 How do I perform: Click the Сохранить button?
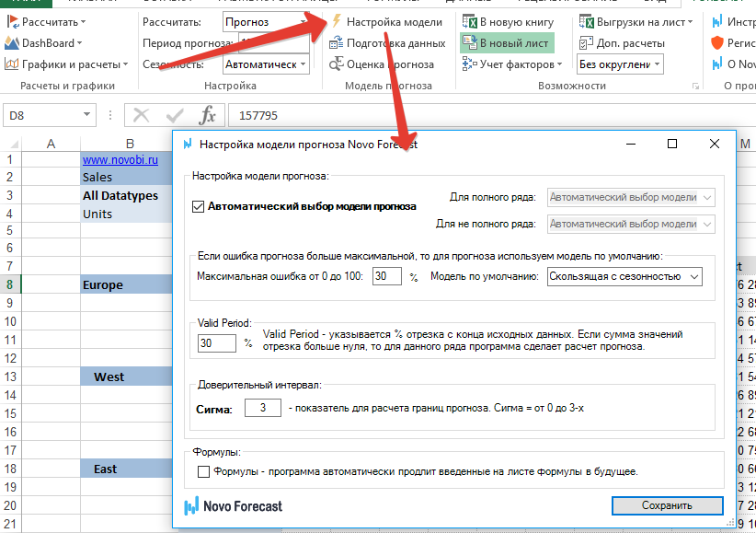coord(668,505)
